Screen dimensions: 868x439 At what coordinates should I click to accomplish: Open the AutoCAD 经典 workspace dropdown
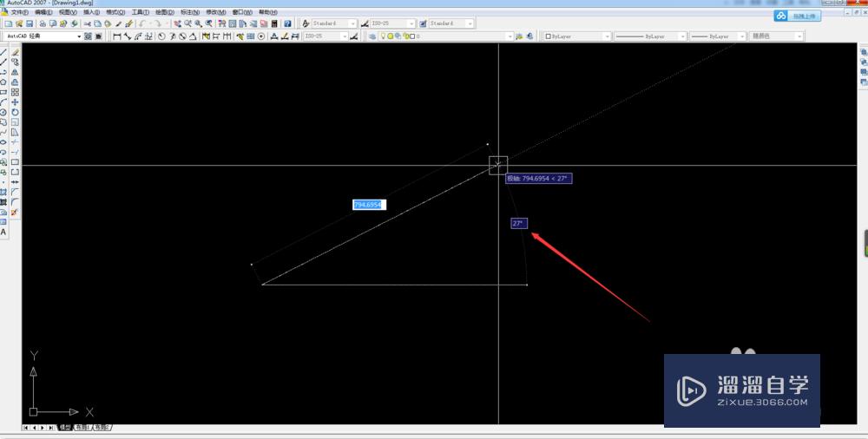click(x=43, y=36)
